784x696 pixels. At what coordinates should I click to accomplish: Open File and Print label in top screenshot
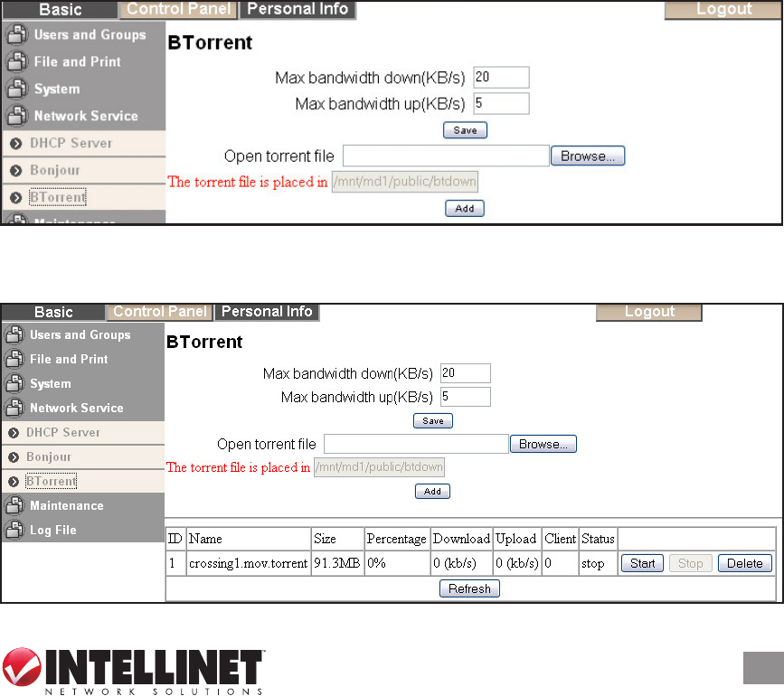coord(78,62)
